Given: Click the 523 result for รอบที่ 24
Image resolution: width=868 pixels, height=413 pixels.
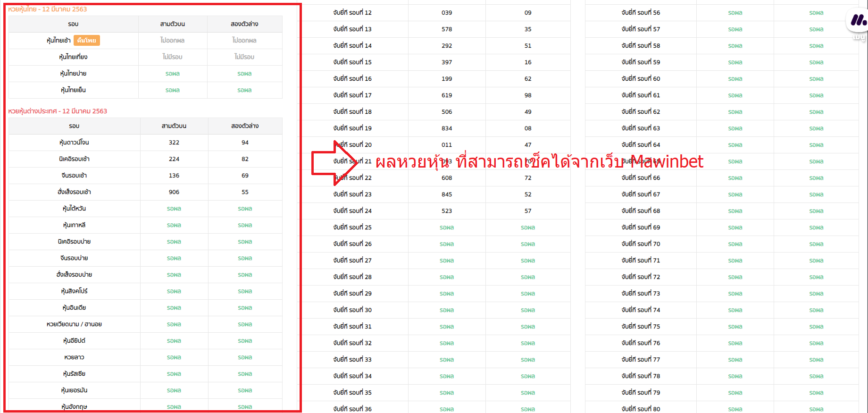Looking at the screenshot, I should (x=446, y=211).
